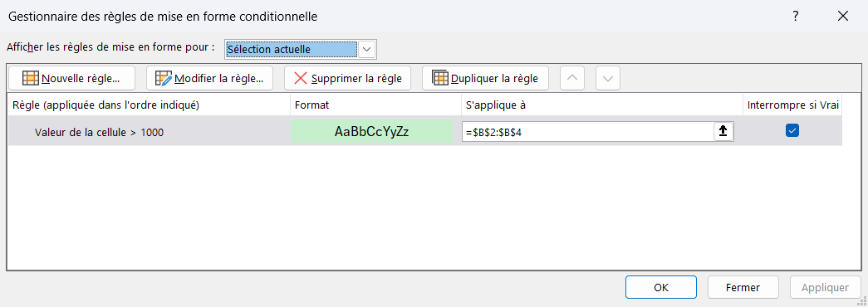
Task: Move rule down with down arrow
Action: point(608,78)
